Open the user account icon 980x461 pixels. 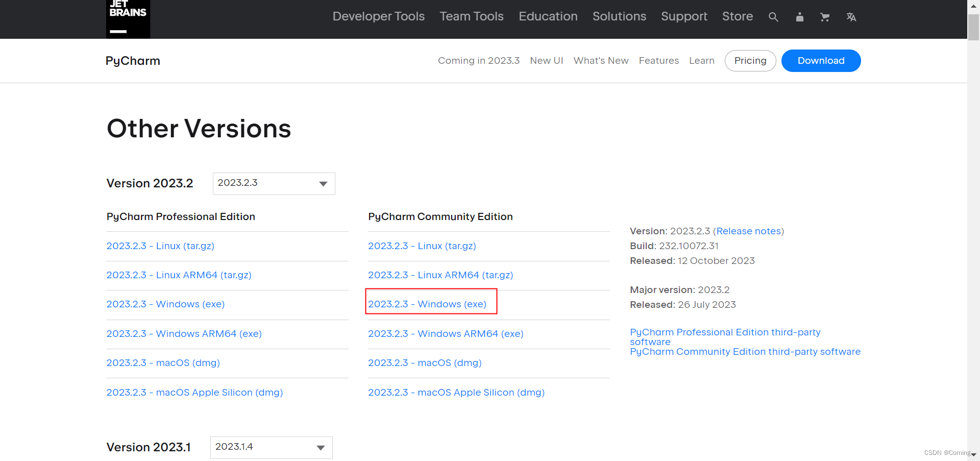(799, 17)
